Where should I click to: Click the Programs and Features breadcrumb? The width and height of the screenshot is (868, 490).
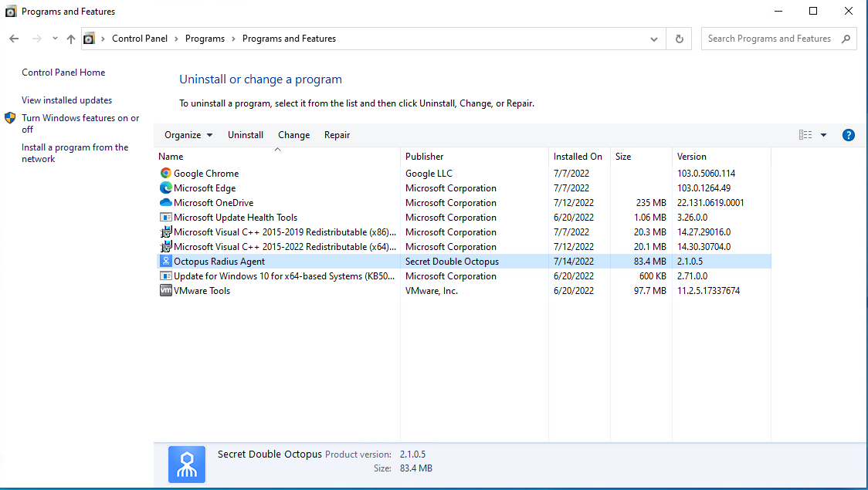(289, 39)
